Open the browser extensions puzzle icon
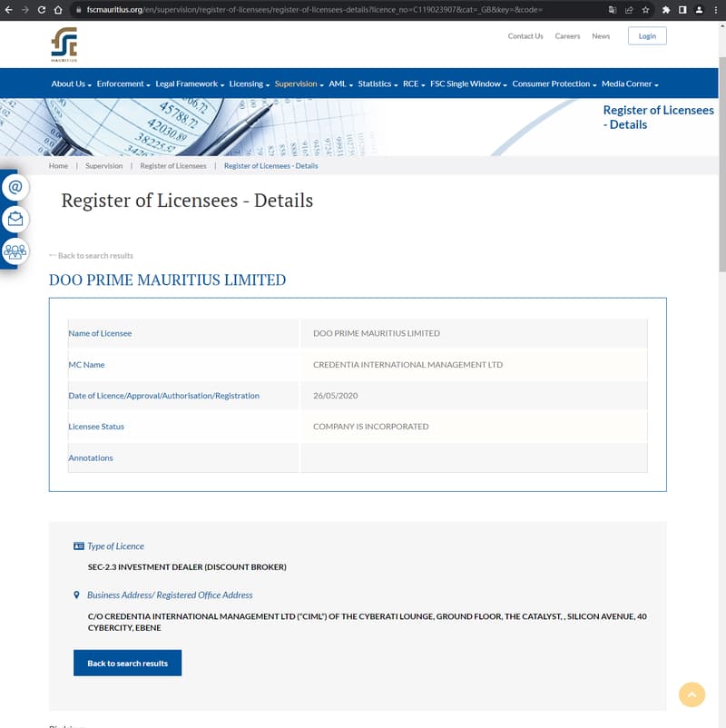The width and height of the screenshot is (726, 728). [x=667, y=9]
